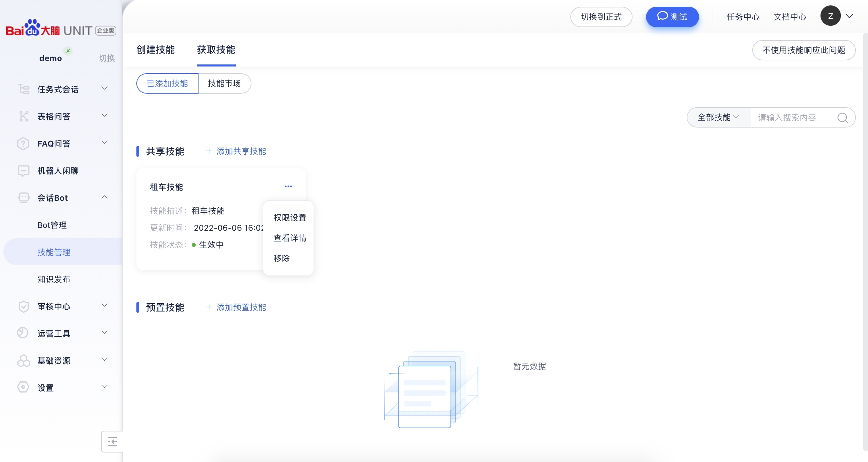Open the 全部技能 filter dropdown
The image size is (868, 462).
coord(719,117)
